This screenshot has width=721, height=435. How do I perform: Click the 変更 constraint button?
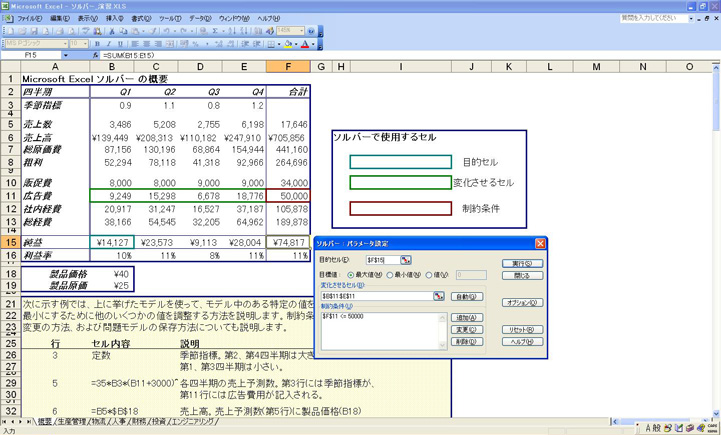pyautogui.click(x=467, y=330)
